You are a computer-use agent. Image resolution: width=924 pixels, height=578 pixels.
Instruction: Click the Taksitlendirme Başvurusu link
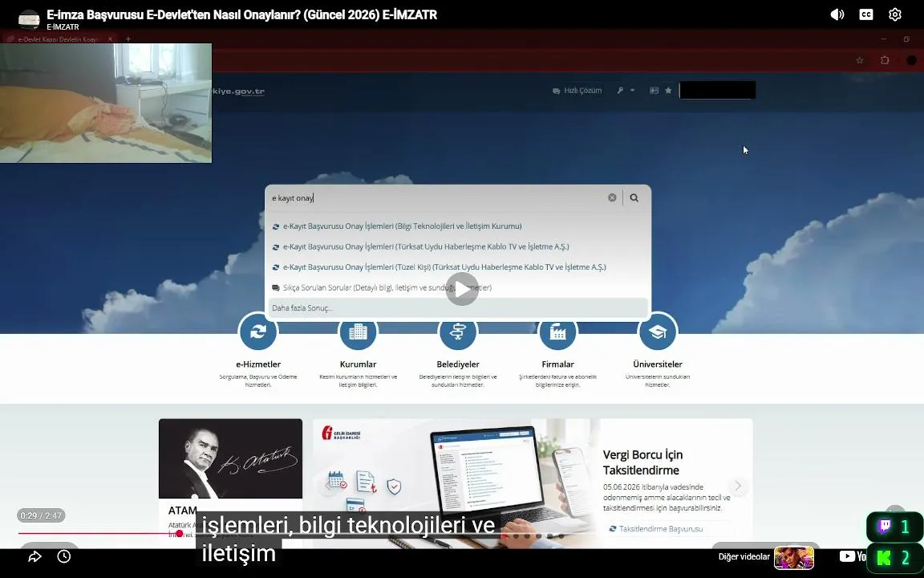(661, 529)
